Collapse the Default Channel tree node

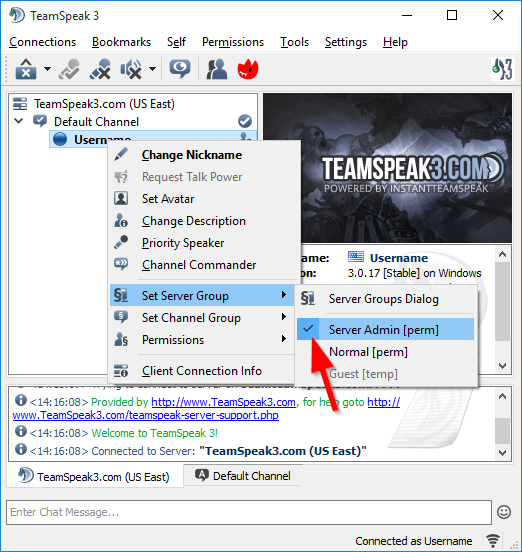pyautogui.click(x=19, y=121)
